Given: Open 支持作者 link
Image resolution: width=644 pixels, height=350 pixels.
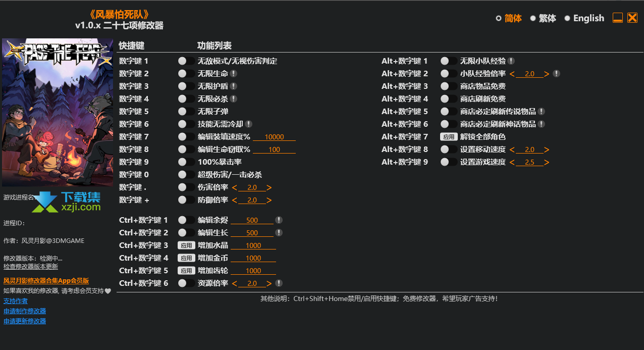Looking at the screenshot, I should [x=16, y=301].
